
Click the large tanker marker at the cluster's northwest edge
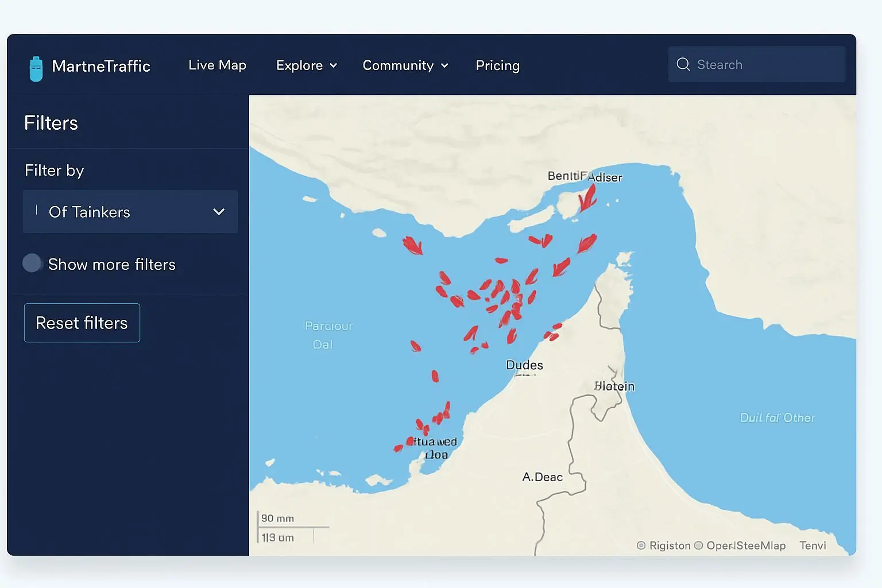pyautogui.click(x=412, y=245)
